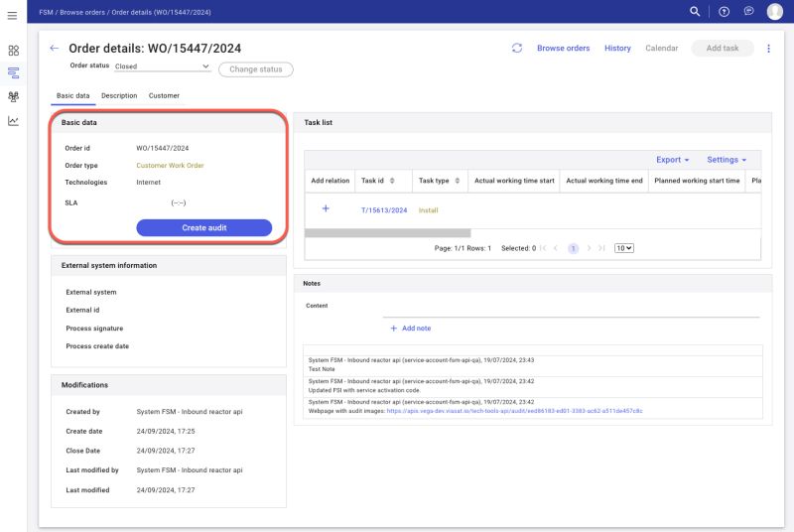Go to first page of task list
Screen dimensions: 794x532
pos(543,248)
